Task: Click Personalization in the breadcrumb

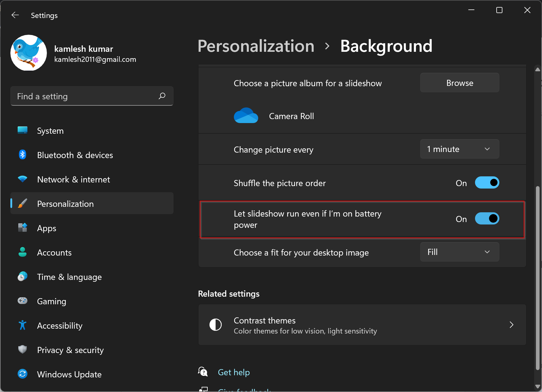Action: click(256, 46)
